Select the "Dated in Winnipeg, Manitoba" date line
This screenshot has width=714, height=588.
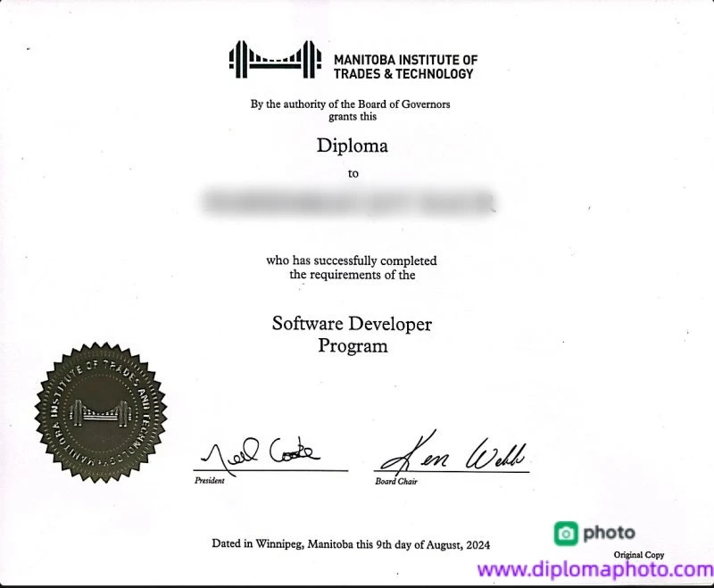coord(351,544)
